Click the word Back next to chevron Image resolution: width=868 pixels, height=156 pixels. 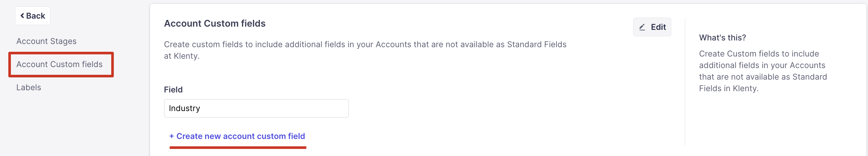tap(36, 16)
